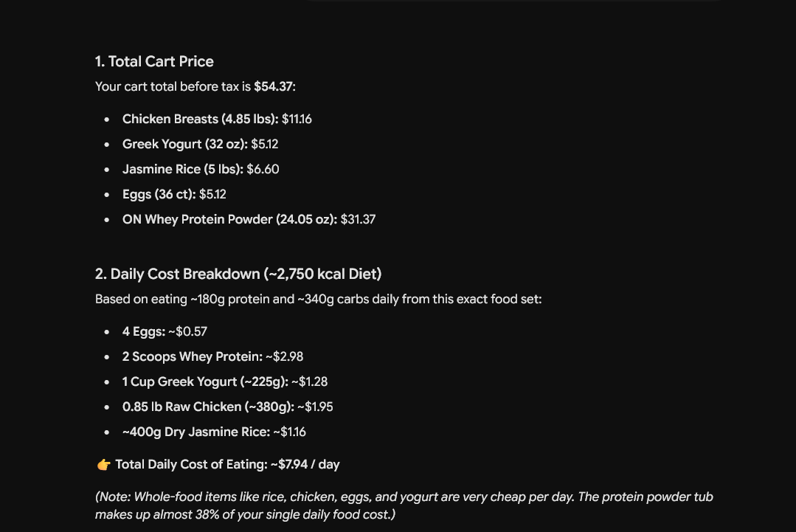Click the bold $54.37 cart total
Image resolution: width=796 pixels, height=532 pixels.
click(x=273, y=86)
